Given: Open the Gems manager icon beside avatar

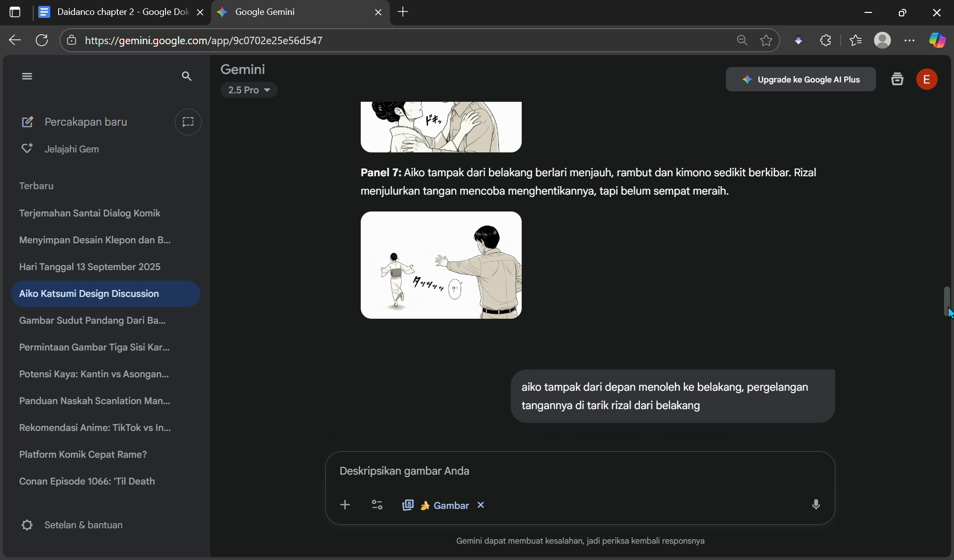Looking at the screenshot, I should pos(897,79).
